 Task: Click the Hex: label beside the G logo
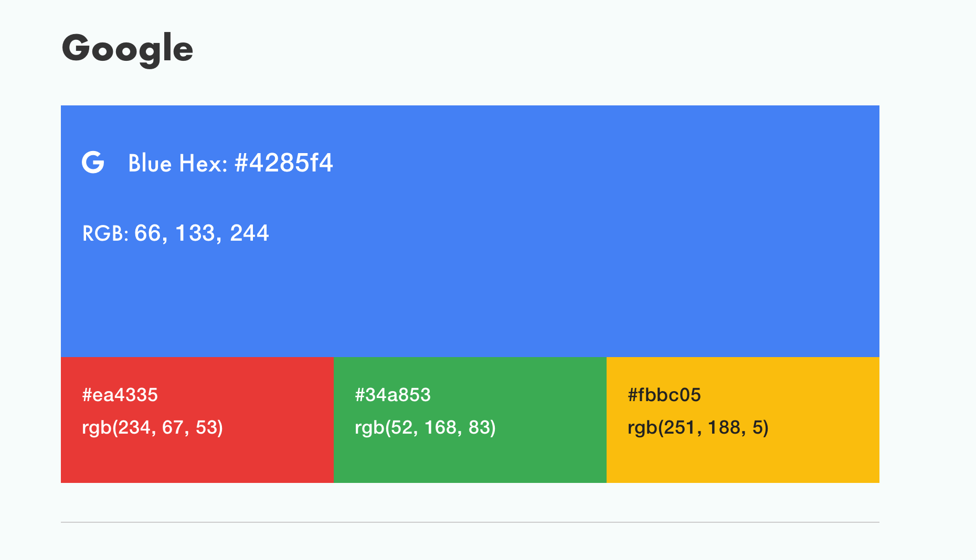(203, 163)
